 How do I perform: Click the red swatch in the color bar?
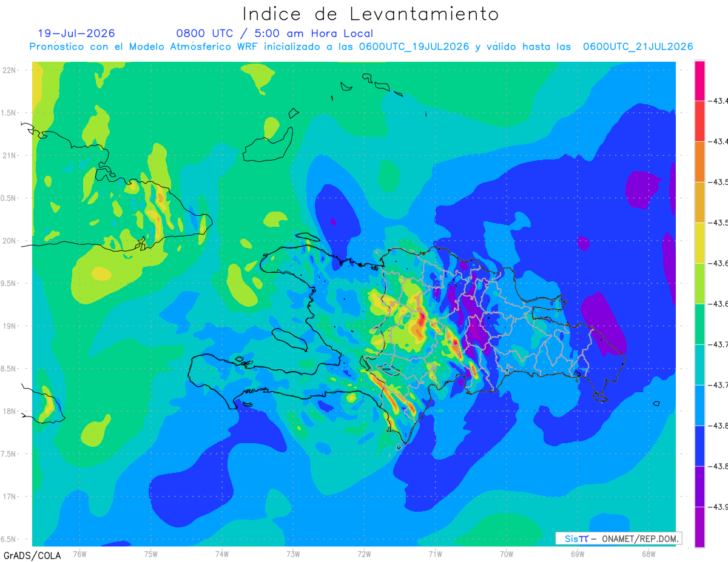click(x=699, y=121)
